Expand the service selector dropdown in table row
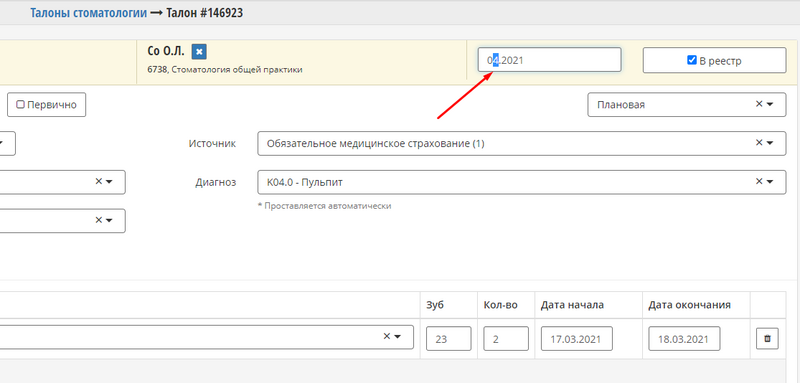 tap(397, 337)
